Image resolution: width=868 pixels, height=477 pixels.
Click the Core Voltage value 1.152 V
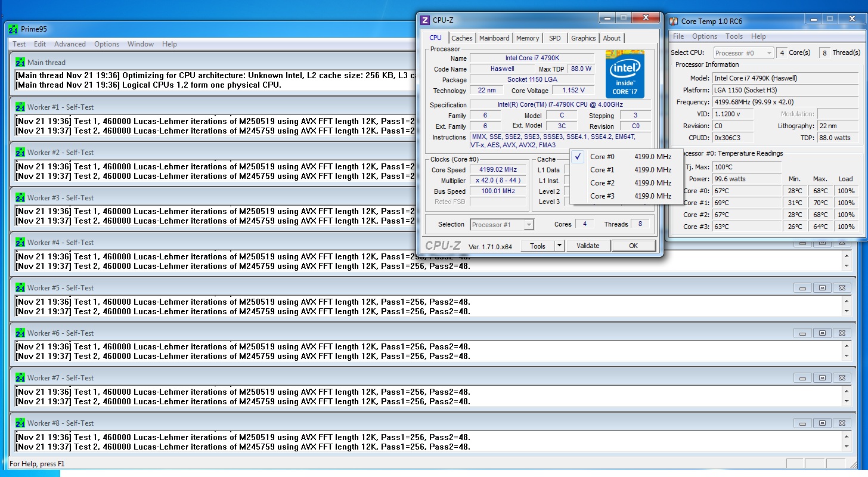pyautogui.click(x=573, y=91)
